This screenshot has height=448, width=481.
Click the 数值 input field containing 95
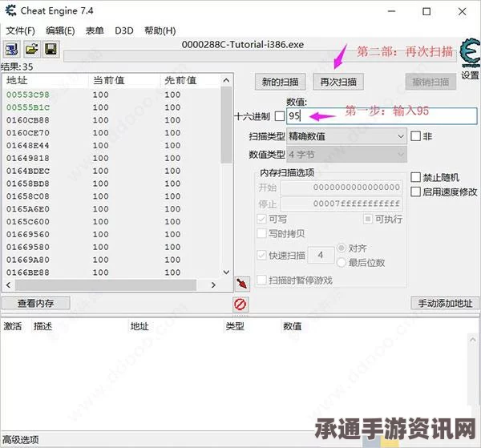tap(382, 116)
